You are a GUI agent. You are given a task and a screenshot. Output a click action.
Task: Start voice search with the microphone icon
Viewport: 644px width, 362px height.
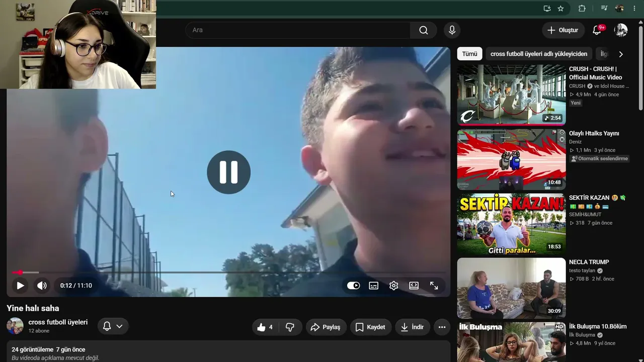pos(452,30)
